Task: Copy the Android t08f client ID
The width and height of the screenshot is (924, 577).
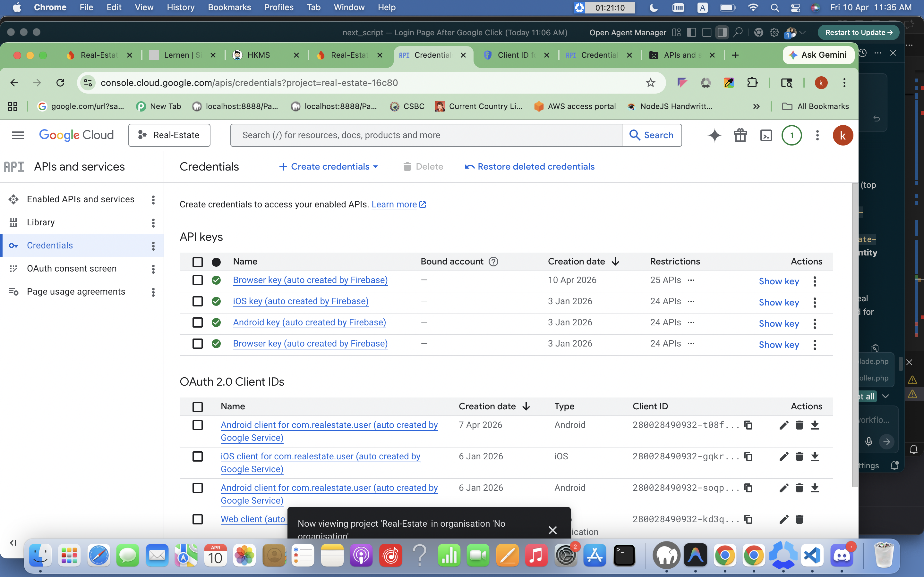Action: [x=749, y=425]
